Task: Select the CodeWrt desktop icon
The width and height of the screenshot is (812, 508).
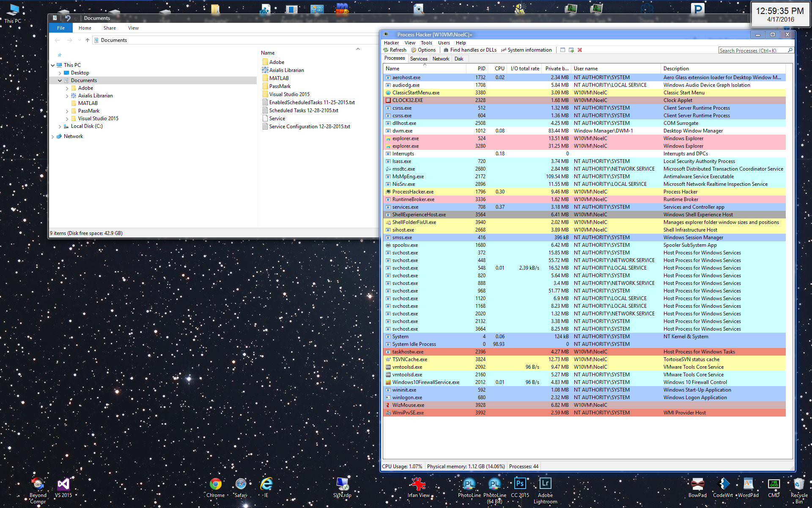Action: pyautogui.click(x=723, y=488)
